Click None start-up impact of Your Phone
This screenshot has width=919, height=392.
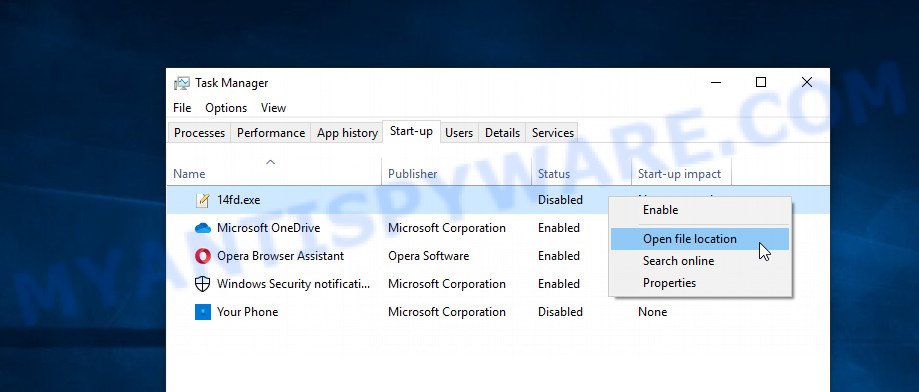pyautogui.click(x=652, y=312)
